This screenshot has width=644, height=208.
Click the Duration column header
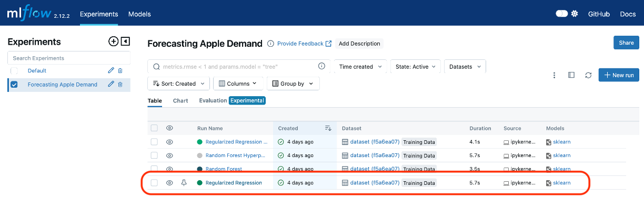pyautogui.click(x=480, y=128)
